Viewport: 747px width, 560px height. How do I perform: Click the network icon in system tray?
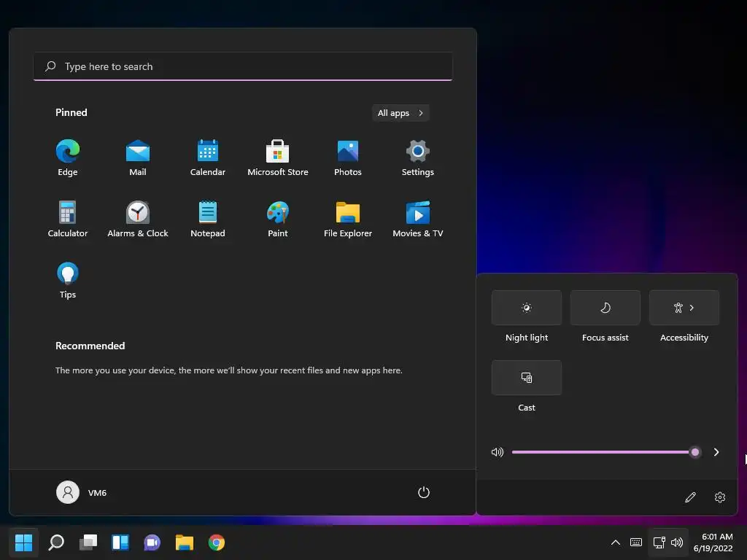[659, 542]
